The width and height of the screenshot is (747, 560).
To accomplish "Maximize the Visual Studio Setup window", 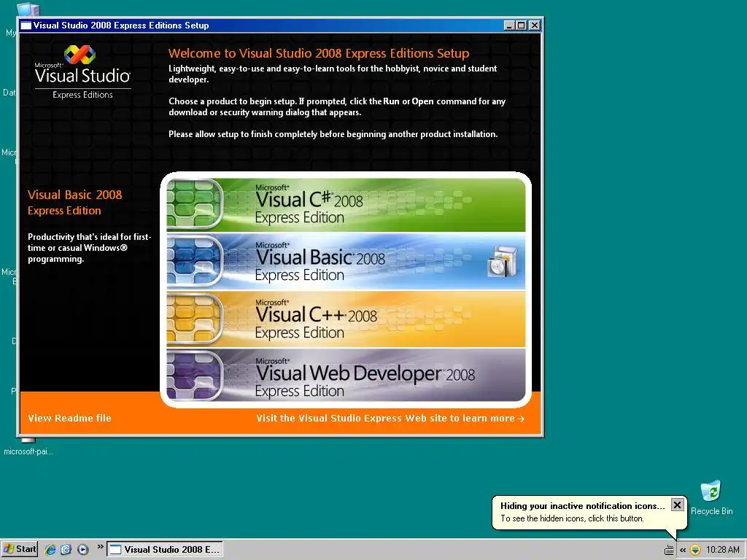I will (522, 26).
